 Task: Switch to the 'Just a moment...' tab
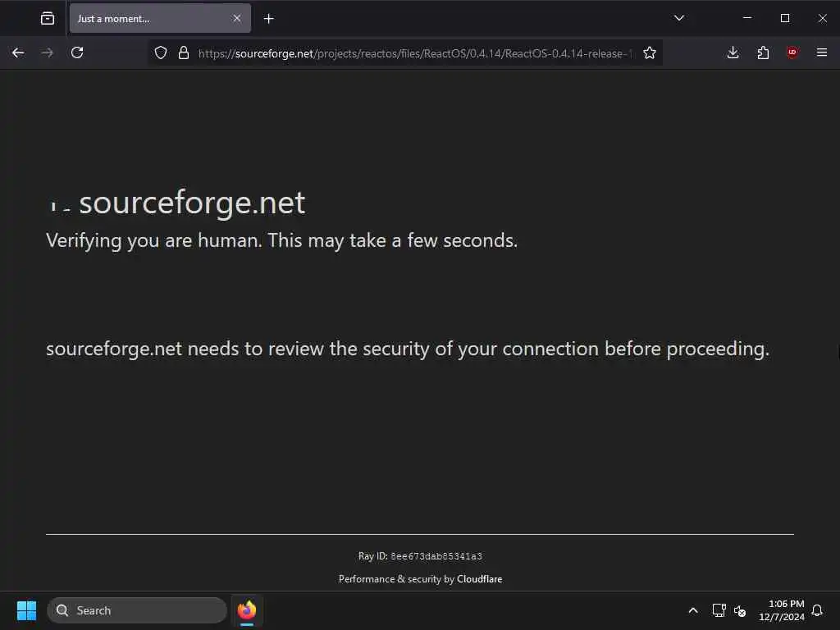coord(160,19)
